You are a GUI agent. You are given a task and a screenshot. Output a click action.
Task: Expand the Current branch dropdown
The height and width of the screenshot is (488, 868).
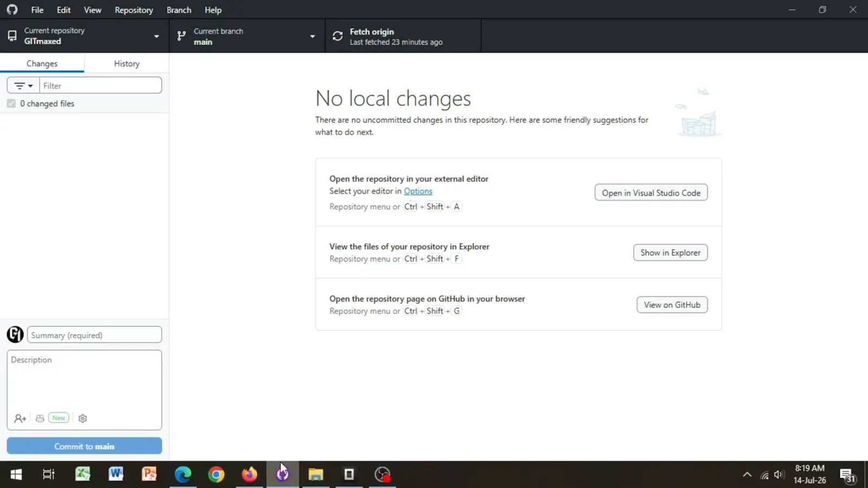(x=247, y=36)
